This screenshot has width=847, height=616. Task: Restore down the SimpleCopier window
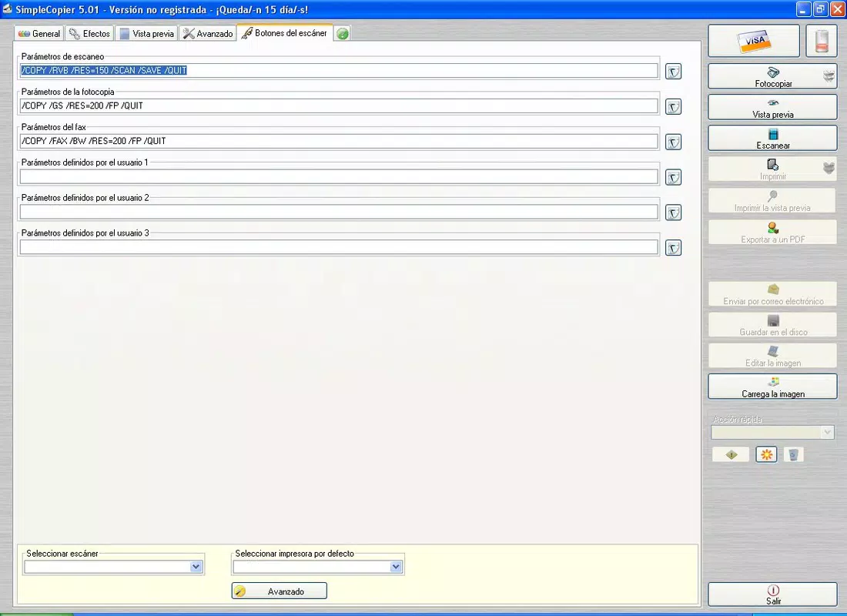point(820,10)
